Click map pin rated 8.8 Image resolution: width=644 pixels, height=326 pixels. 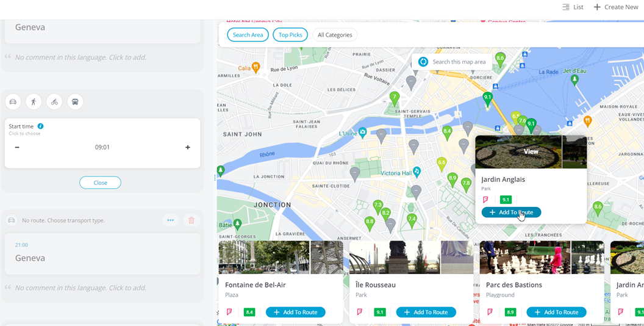(370, 222)
